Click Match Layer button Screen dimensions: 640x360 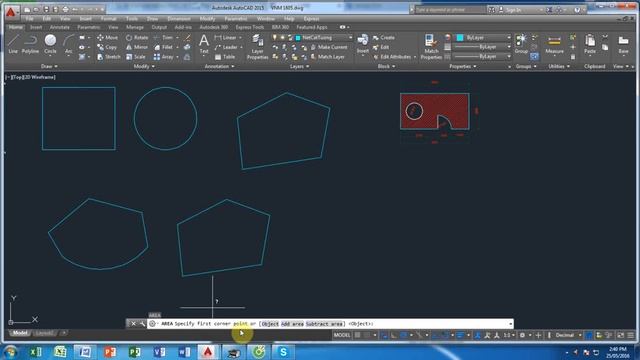(x=327, y=57)
